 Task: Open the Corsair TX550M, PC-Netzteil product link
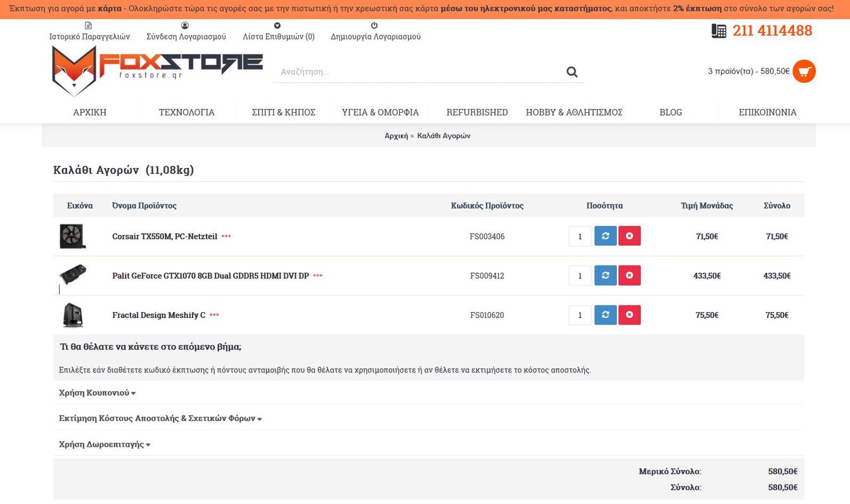(165, 236)
